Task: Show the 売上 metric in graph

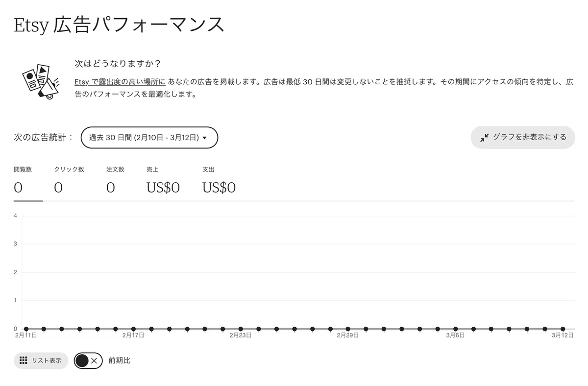Action: pos(163,180)
